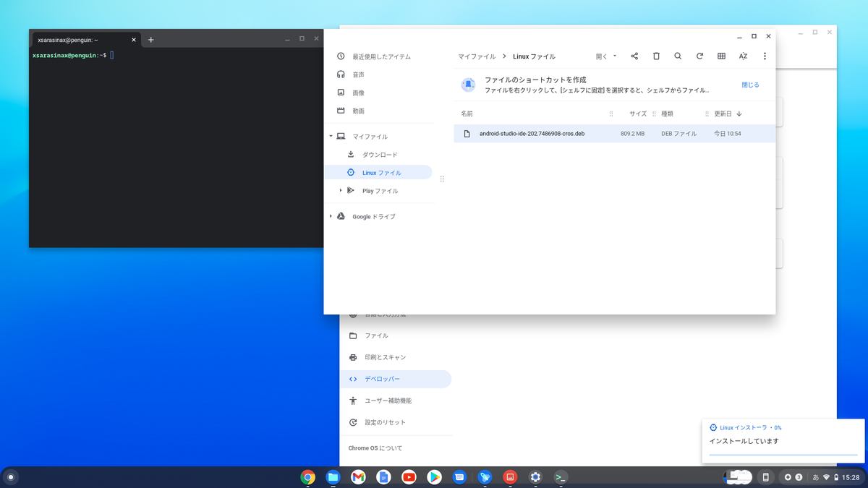This screenshot has height=488, width=868.
Task: Open Messages app from the shelf
Action: [x=459, y=477]
